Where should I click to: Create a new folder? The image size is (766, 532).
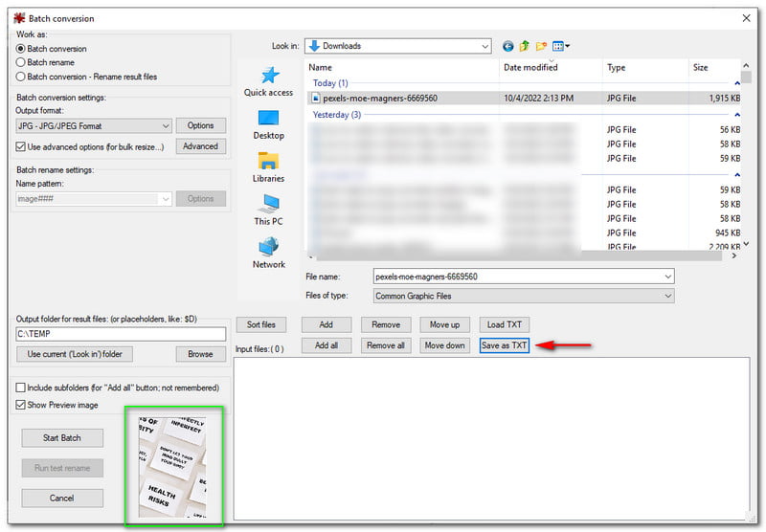541,46
